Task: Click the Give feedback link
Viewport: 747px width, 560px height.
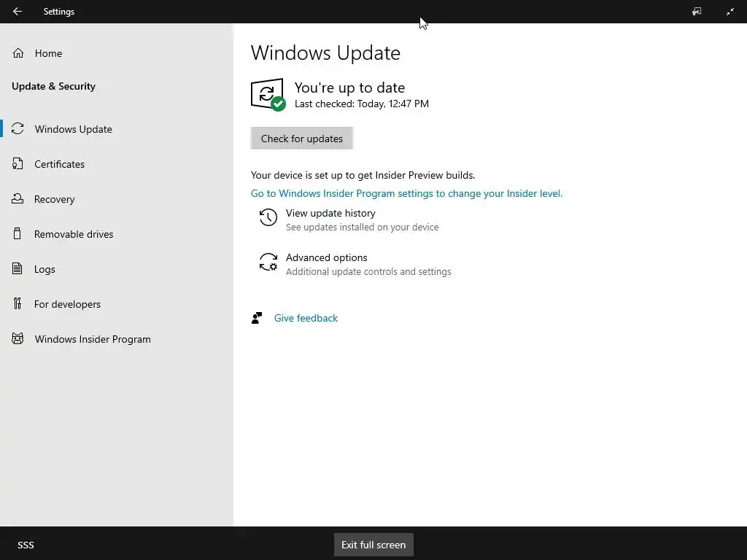Action: click(306, 318)
